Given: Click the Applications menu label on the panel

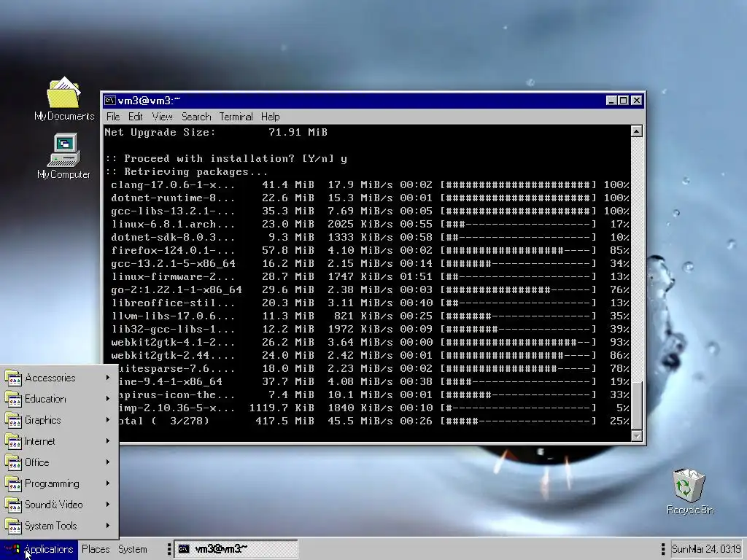Looking at the screenshot, I should (x=48, y=549).
